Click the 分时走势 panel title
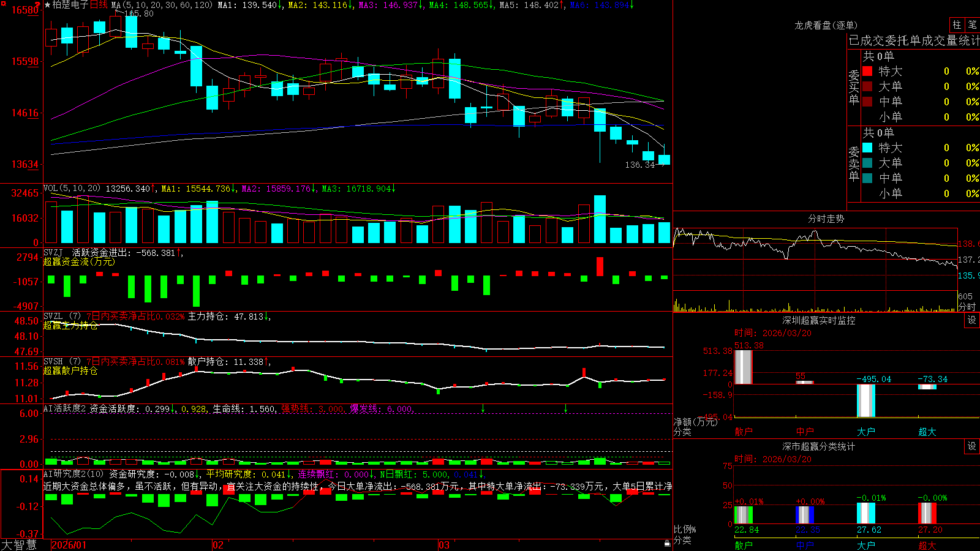 pos(826,219)
